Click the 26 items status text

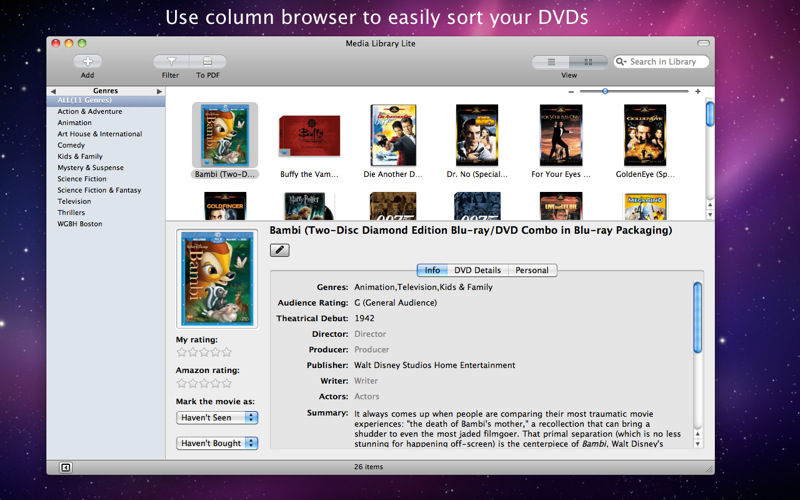[368, 467]
